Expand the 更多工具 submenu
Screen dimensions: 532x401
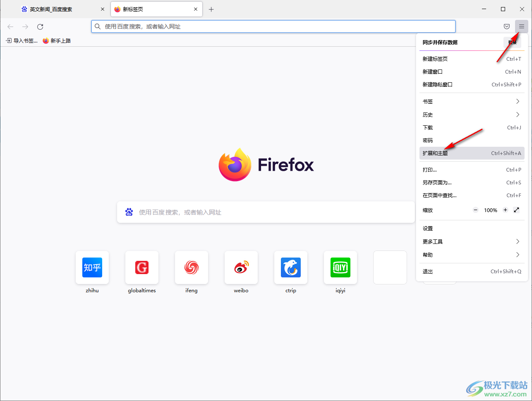point(472,241)
